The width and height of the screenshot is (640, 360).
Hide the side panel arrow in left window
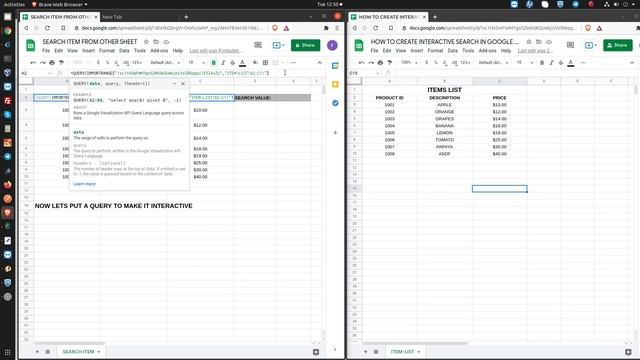click(x=335, y=349)
